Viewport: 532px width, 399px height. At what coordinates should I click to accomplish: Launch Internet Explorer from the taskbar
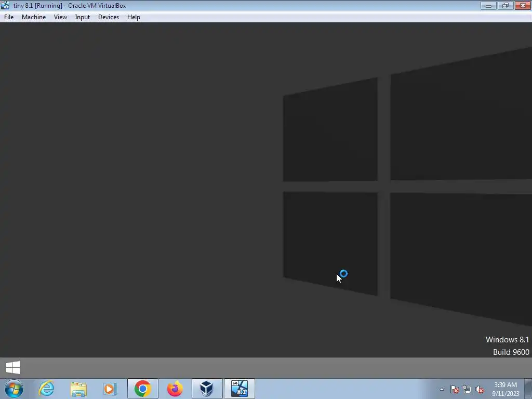(46, 389)
